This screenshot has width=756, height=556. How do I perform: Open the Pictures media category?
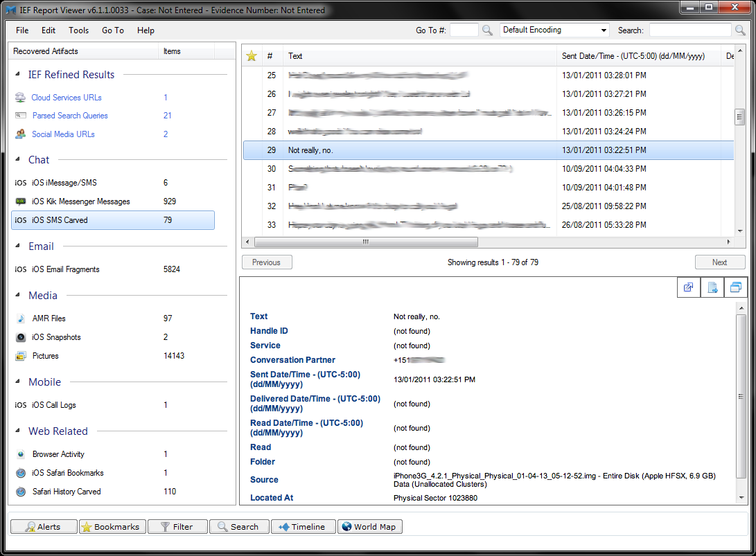(x=45, y=356)
